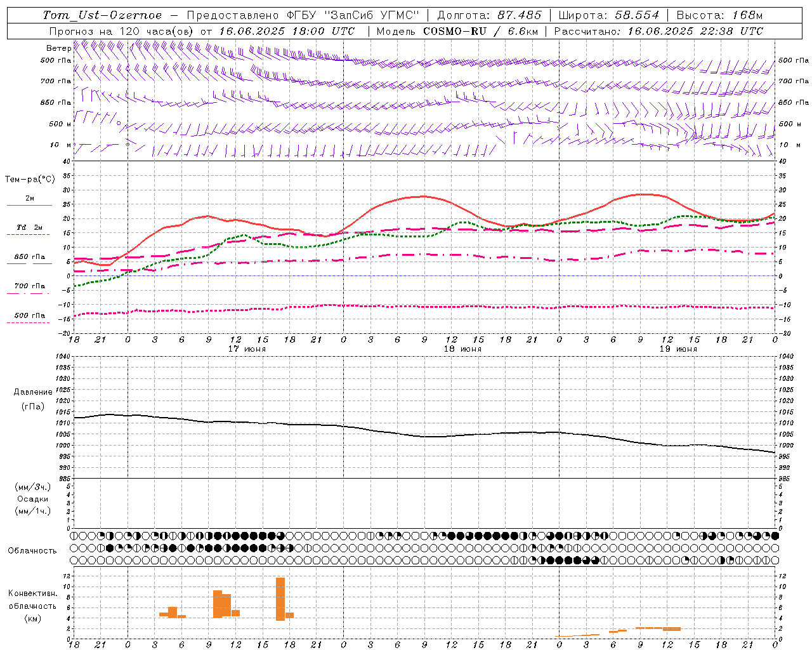Click the Тем-ра(°C) axis title
This screenshot has width=812, height=650.
[x=30, y=180]
